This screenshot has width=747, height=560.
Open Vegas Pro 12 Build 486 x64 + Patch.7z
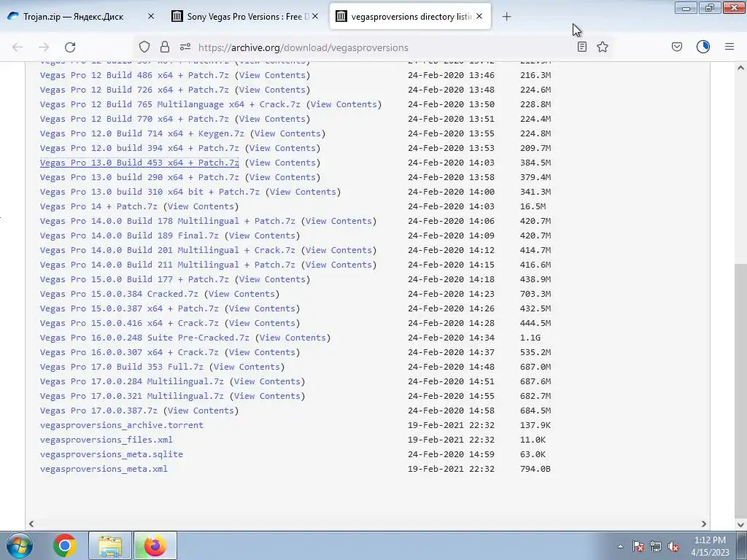click(134, 75)
